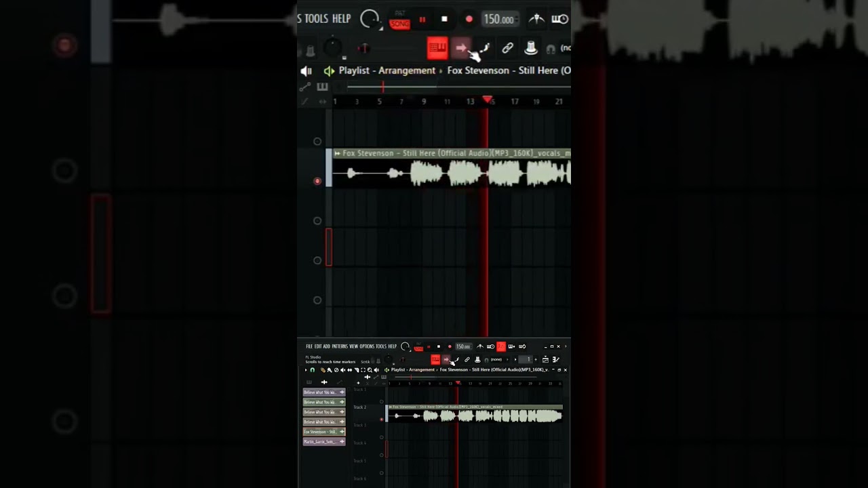Open the clip menu arrow on lower Fox Stevenson clip
The height and width of the screenshot is (488, 868).
391,407
